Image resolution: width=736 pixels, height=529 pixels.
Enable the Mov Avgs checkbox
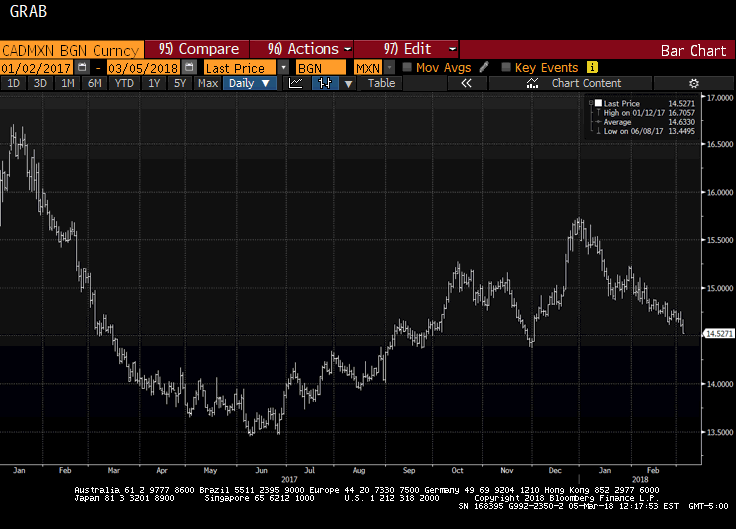click(x=407, y=67)
